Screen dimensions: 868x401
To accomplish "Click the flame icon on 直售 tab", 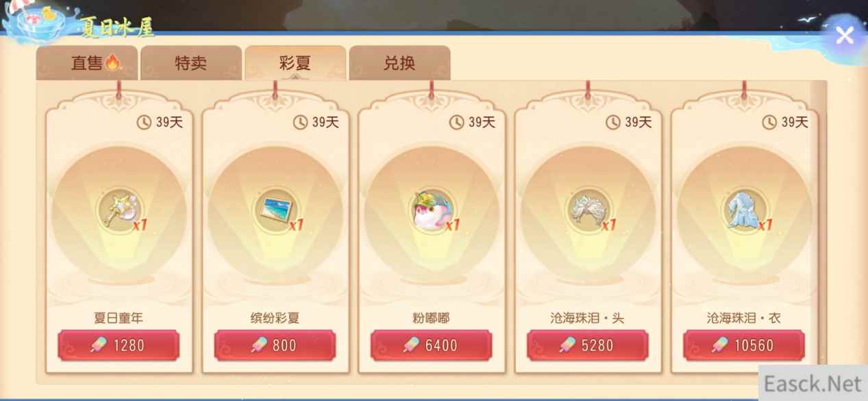I will click(x=113, y=64).
